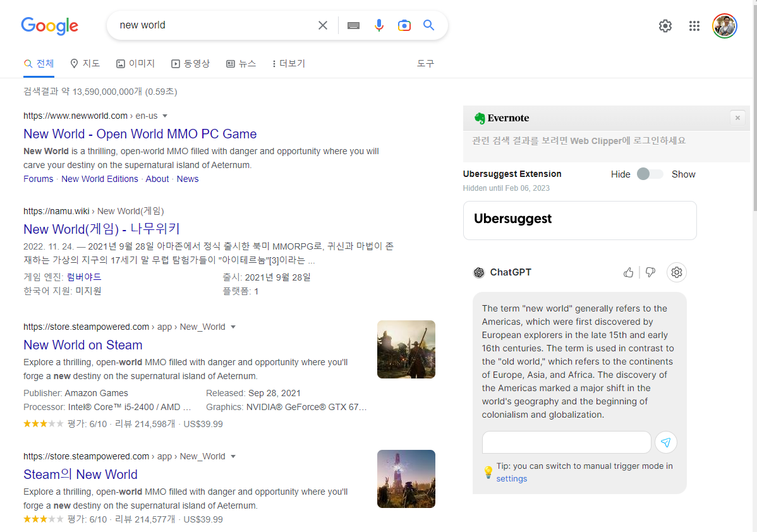The width and height of the screenshot is (757, 532).
Task: Expand the newworld.com breadcrumb dropdown arrow
Action: pyautogui.click(x=164, y=116)
